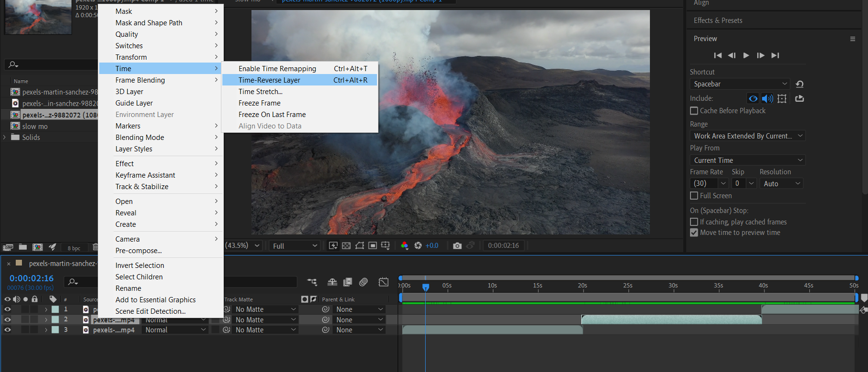Hide layer 3 using its eye icon

pyautogui.click(x=8, y=330)
